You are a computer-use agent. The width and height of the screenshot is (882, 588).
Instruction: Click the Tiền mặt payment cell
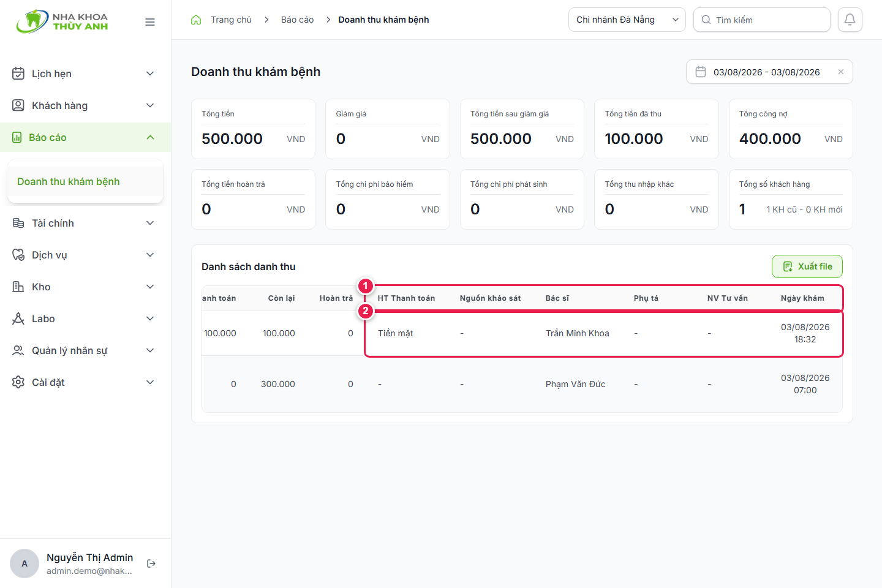tap(396, 333)
